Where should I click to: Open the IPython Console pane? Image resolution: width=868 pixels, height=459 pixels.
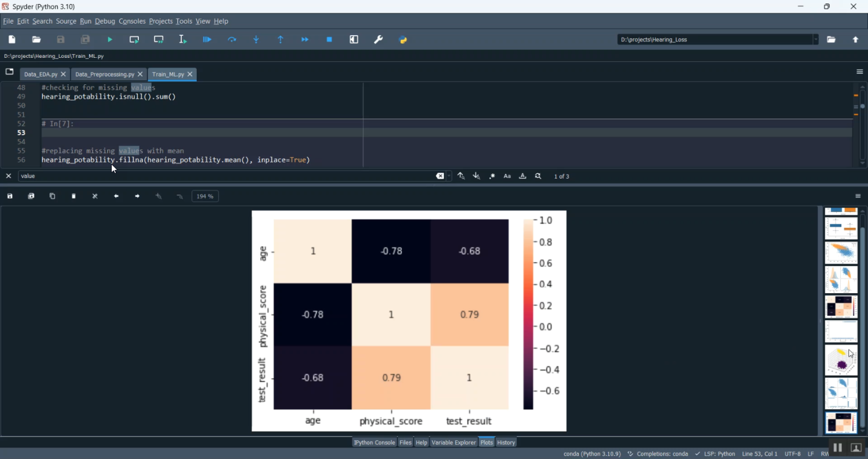[374, 442]
